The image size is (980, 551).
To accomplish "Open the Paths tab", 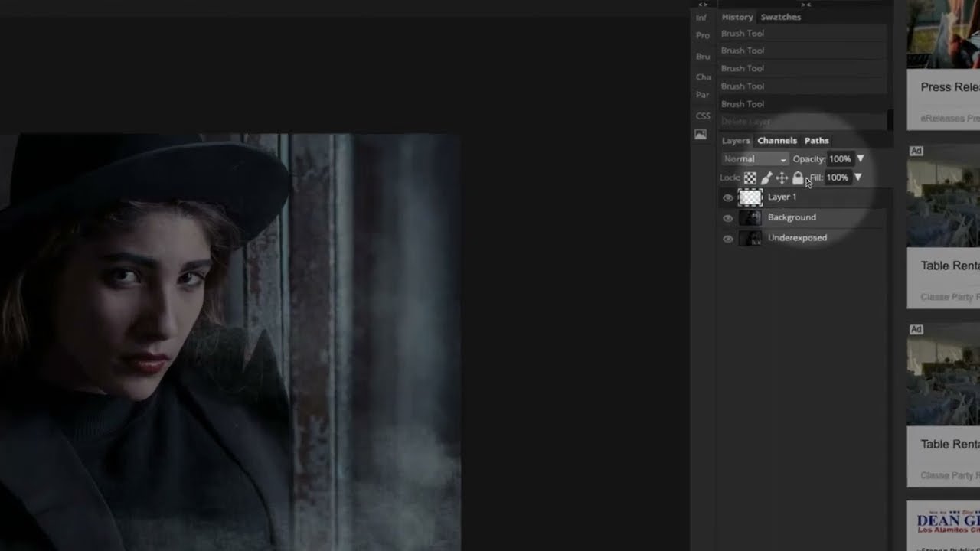I will coord(817,141).
